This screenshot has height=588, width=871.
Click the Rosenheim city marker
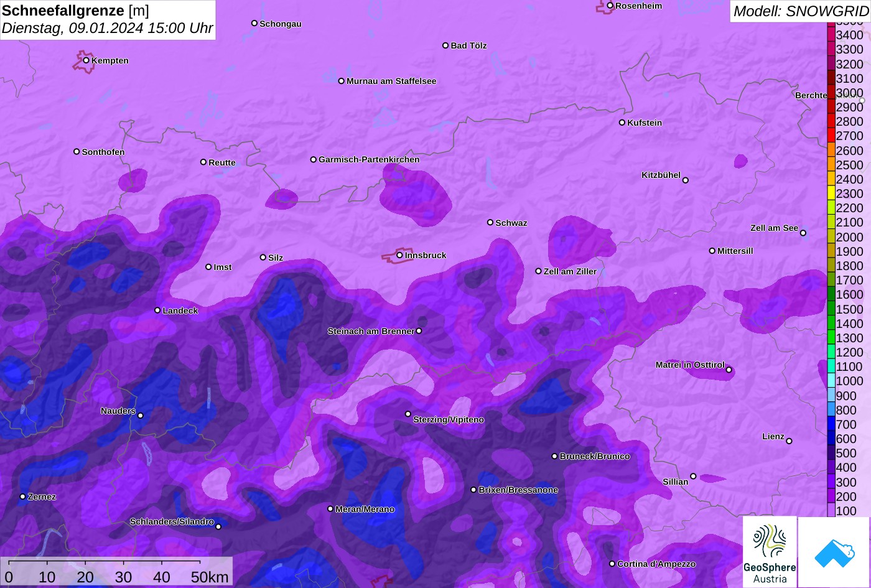pyautogui.click(x=610, y=6)
